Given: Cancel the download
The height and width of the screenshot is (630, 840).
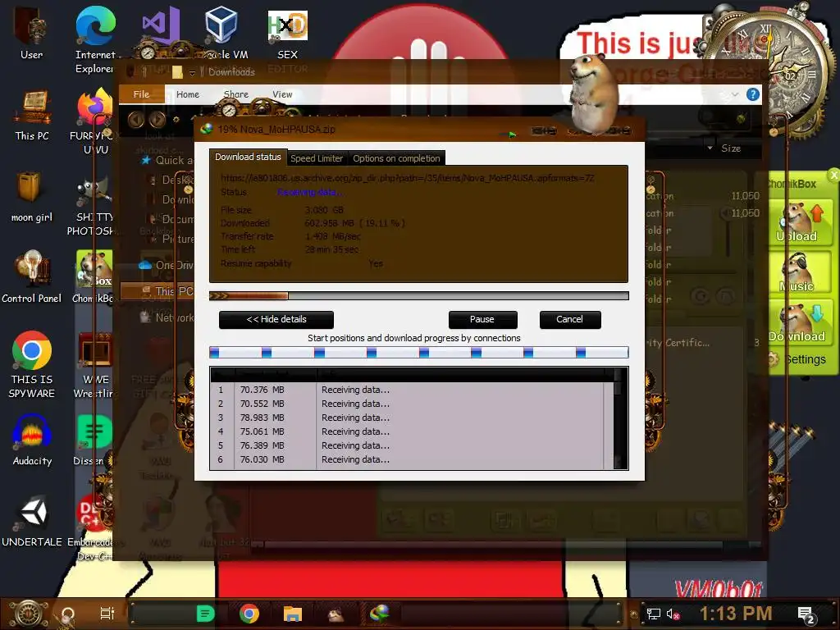Looking at the screenshot, I should 569,319.
